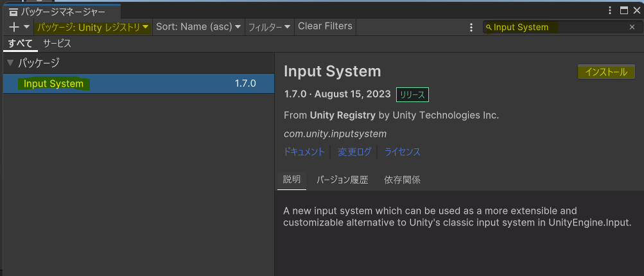
Task: Switch to the サービス tab
Action: (57, 44)
